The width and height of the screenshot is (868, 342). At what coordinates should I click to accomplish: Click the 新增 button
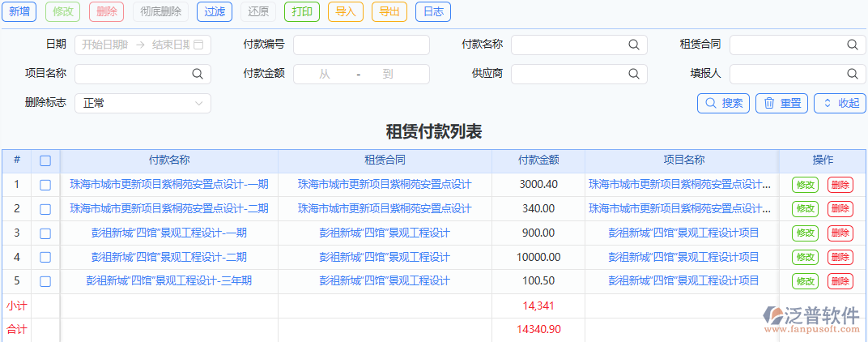[x=19, y=11]
